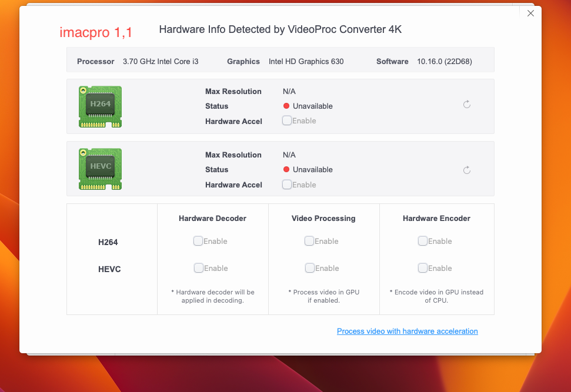Click the HEVC row label in table

click(109, 269)
